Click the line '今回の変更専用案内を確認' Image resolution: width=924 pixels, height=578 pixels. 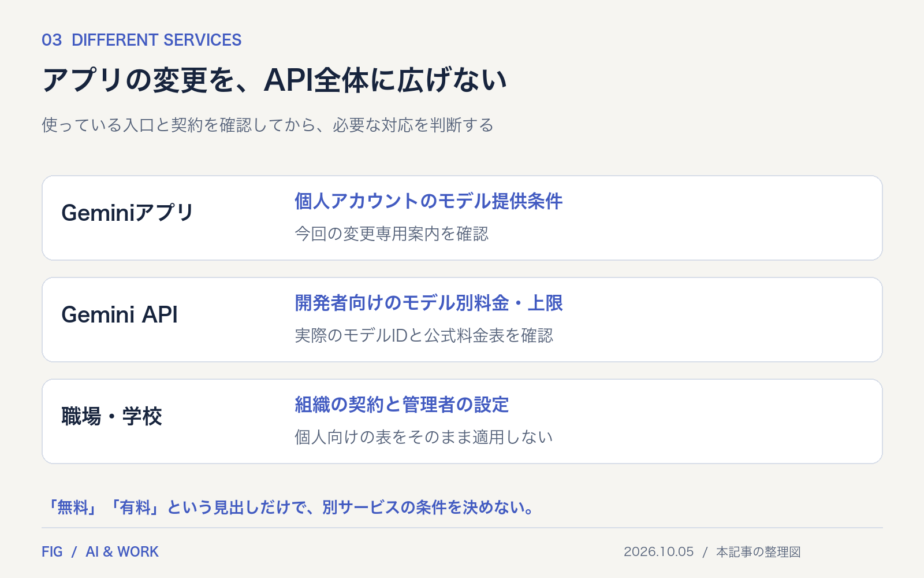point(392,234)
